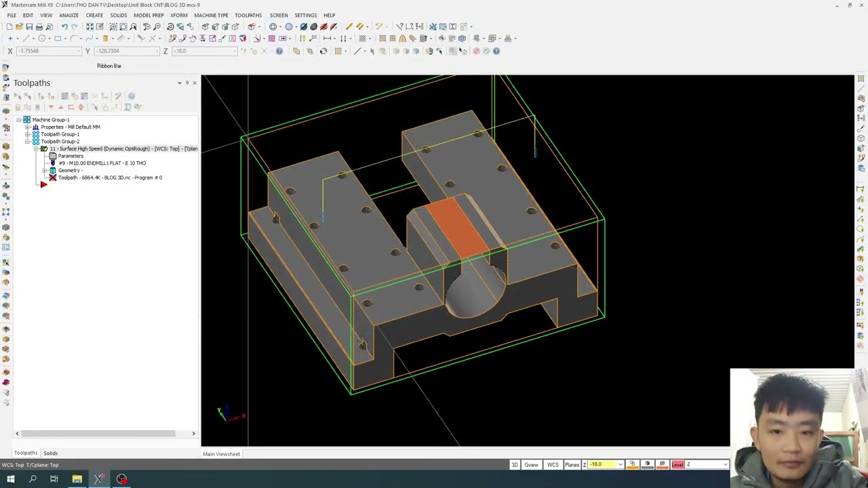Click the Select all operations icon
Viewport: 868px width, 488px height.
[17, 96]
